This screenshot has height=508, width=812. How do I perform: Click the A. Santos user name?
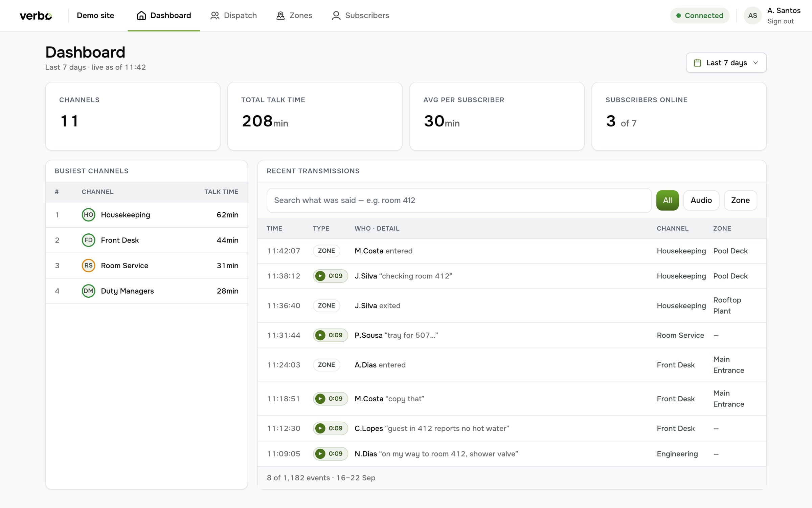[784, 10]
